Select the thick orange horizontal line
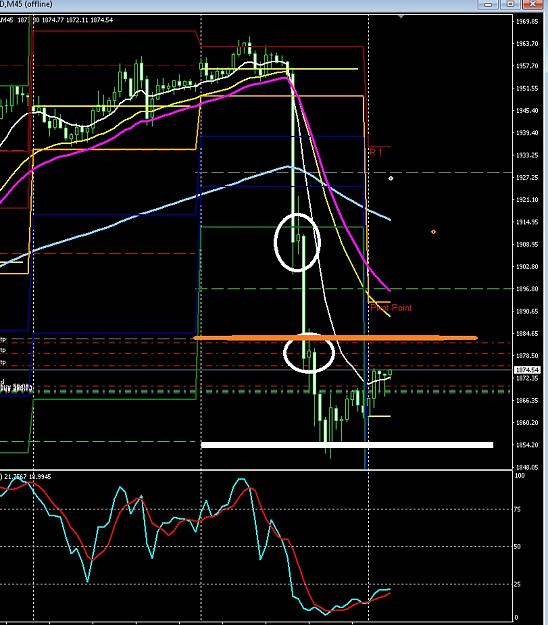Image resolution: width=548 pixels, height=625 pixels. [x=335, y=338]
